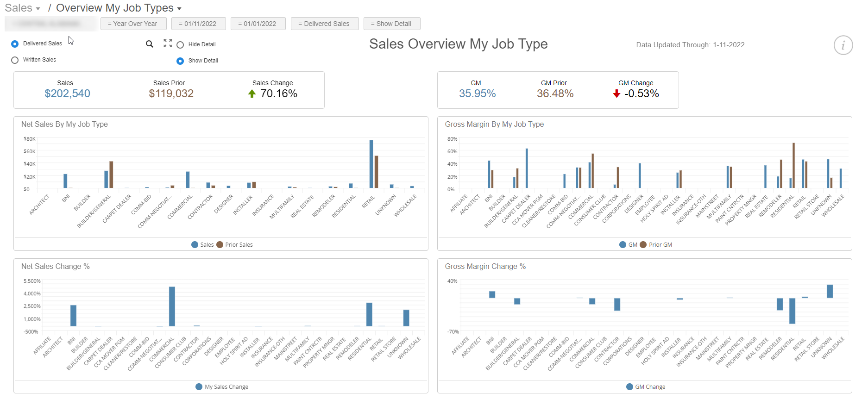The width and height of the screenshot is (868, 399).
Task: Click the 01/01/2022 date filter chip
Action: pyautogui.click(x=257, y=24)
